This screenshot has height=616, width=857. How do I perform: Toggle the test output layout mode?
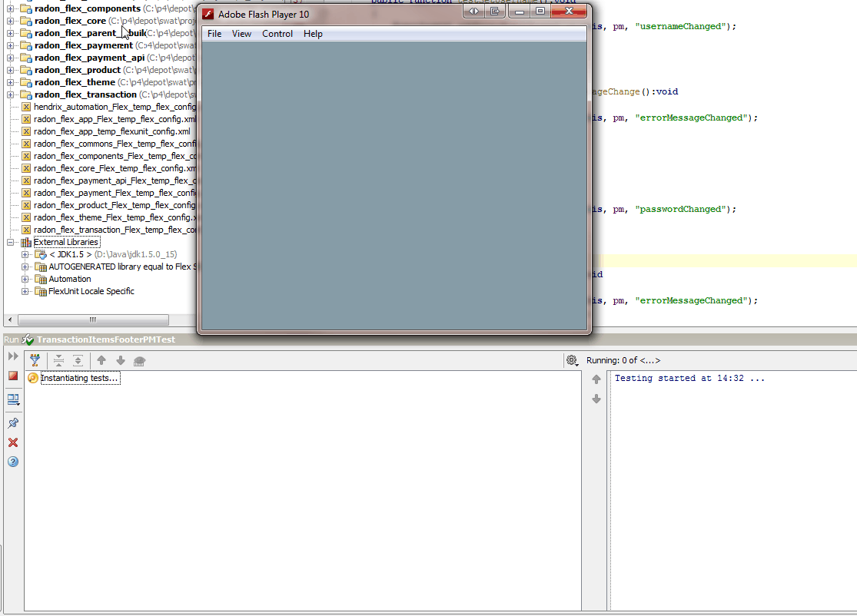[12, 399]
